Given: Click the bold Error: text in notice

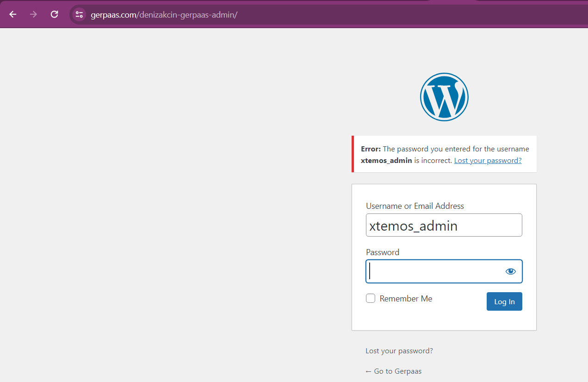Looking at the screenshot, I should [371, 149].
